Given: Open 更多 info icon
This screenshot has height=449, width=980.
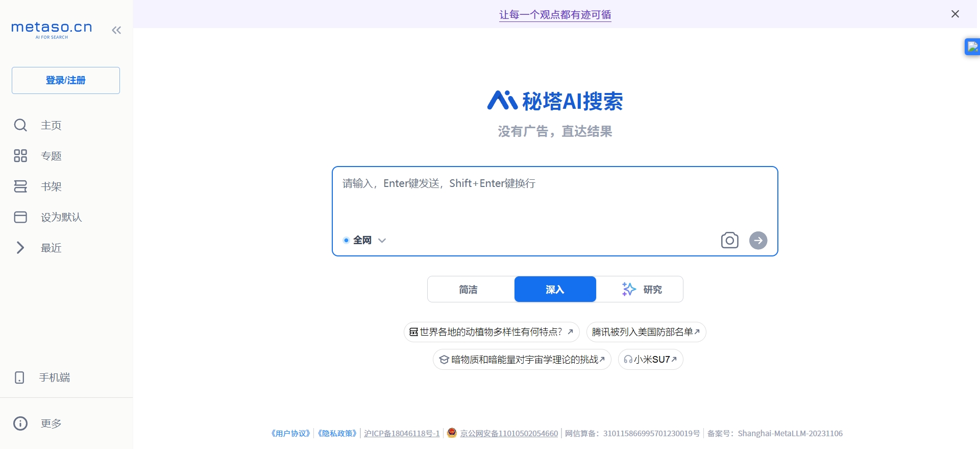Looking at the screenshot, I should click(x=20, y=423).
